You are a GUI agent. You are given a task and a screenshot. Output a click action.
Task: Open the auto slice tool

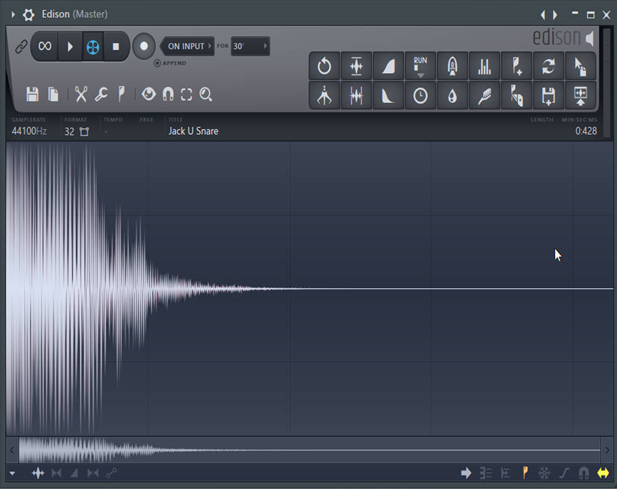(x=516, y=96)
